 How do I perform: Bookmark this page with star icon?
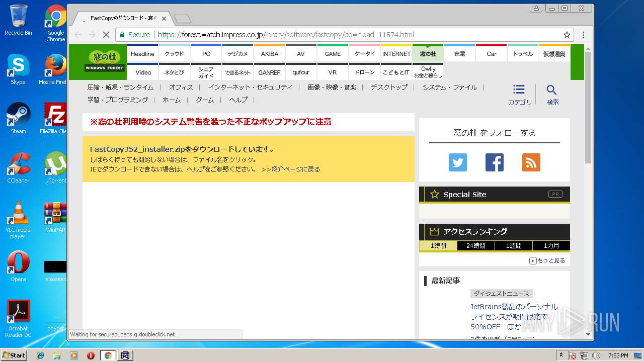tap(567, 35)
